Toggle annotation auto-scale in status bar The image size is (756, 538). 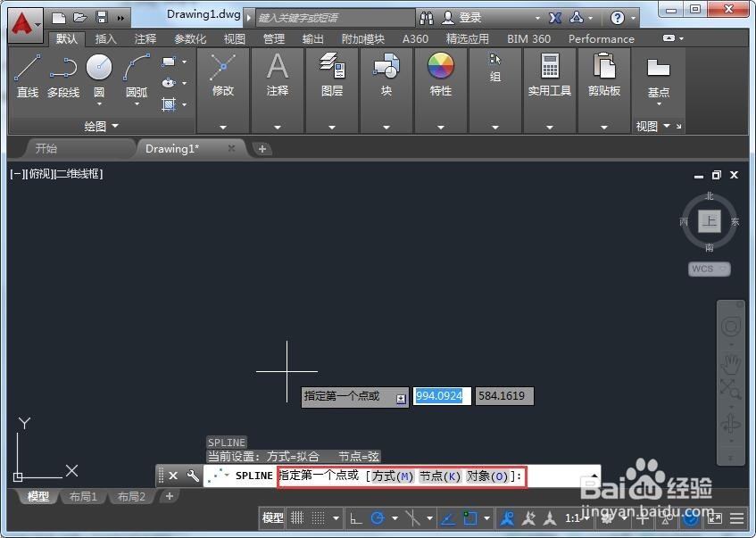[x=528, y=518]
